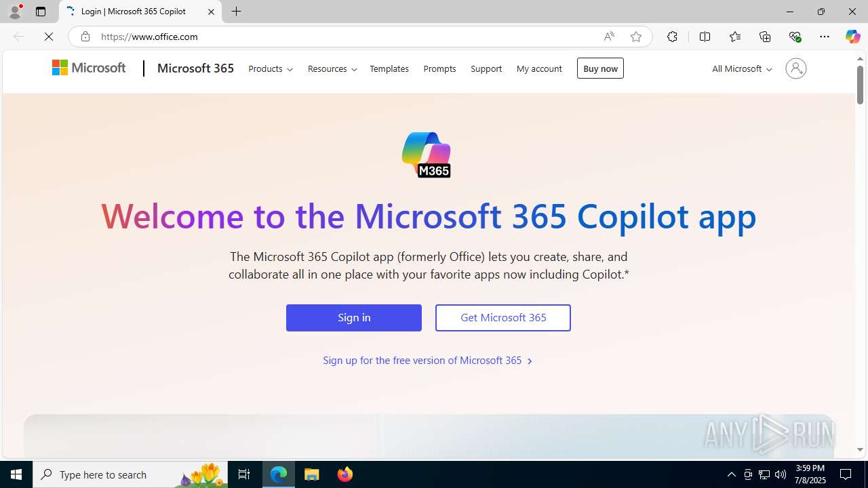Click the scrollbar down arrow
This screenshot has width=868, height=488.
[x=860, y=450]
